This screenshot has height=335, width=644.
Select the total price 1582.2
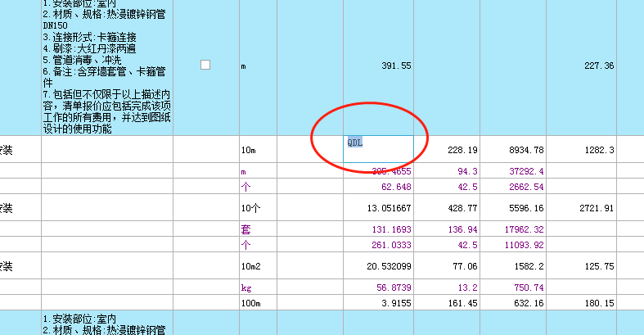[529, 266]
